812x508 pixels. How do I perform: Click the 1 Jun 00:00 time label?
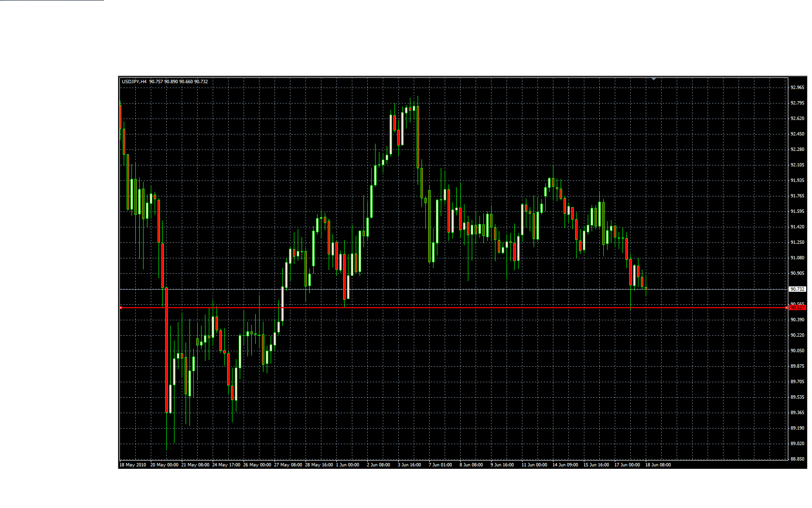(348, 465)
